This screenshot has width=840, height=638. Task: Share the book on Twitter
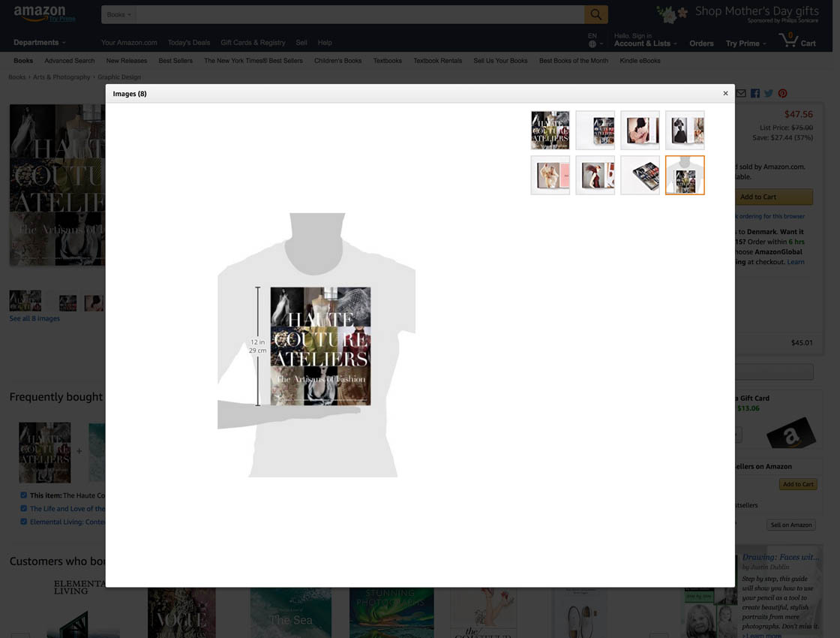pyautogui.click(x=769, y=93)
